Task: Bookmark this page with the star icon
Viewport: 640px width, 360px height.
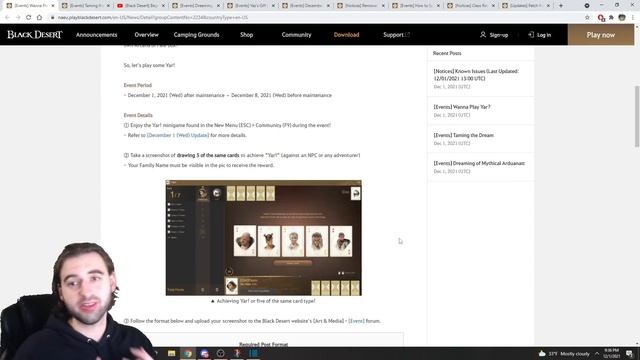Action: coord(587,18)
